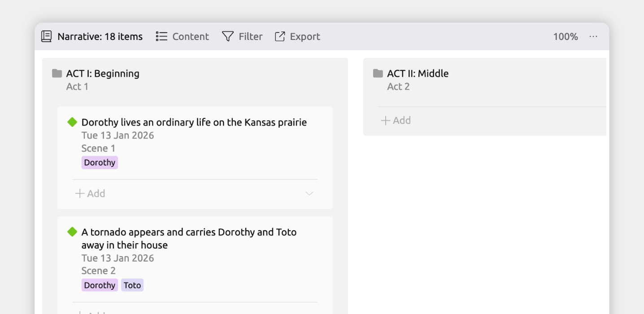
Task: Click the green diamond beside the Kansas prairie scene
Action: [x=72, y=122]
